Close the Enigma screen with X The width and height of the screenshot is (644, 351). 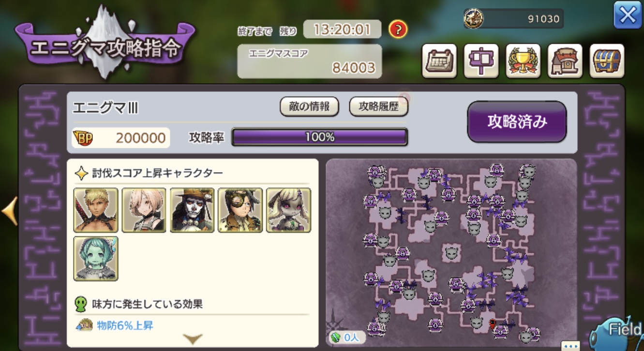pos(628,15)
